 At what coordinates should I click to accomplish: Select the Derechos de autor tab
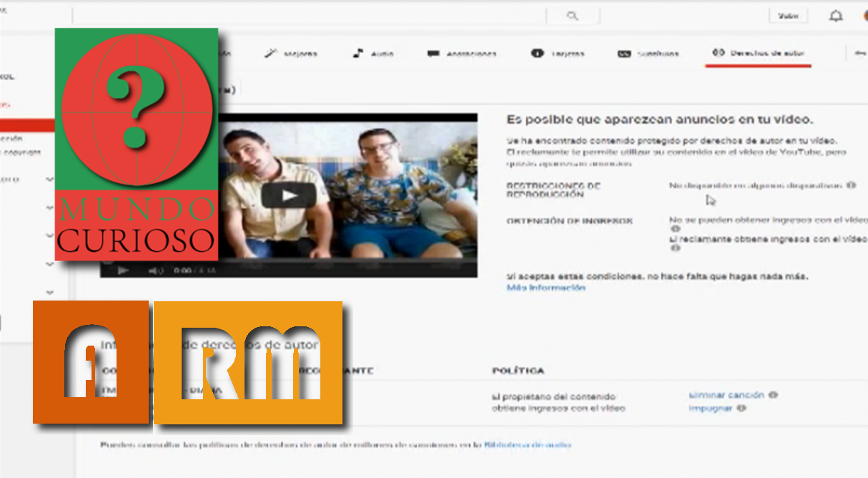tap(758, 54)
